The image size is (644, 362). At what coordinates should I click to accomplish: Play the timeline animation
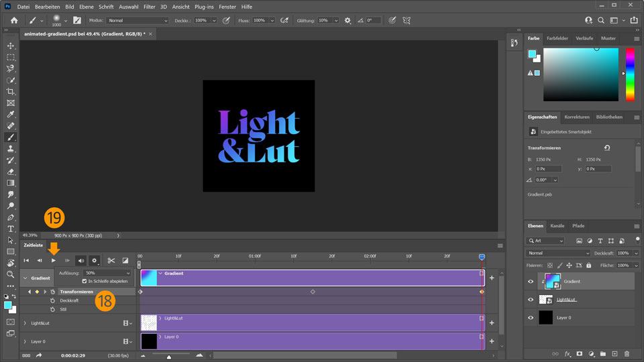click(54, 260)
